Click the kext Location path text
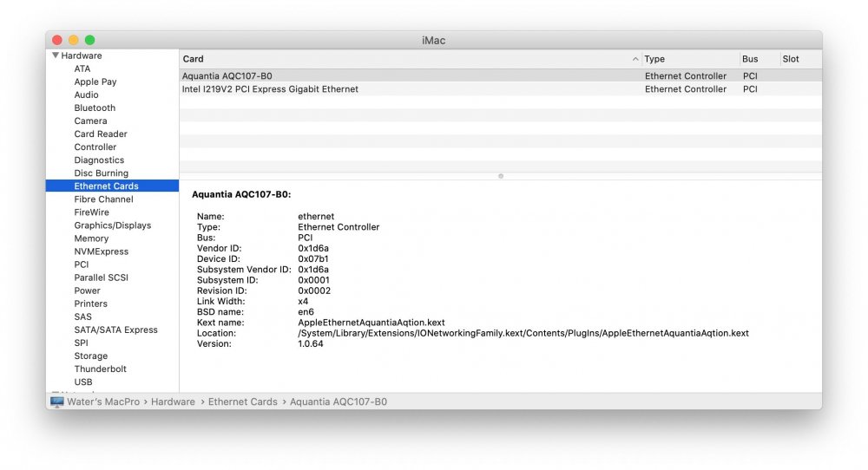The image size is (868, 470). click(523, 333)
